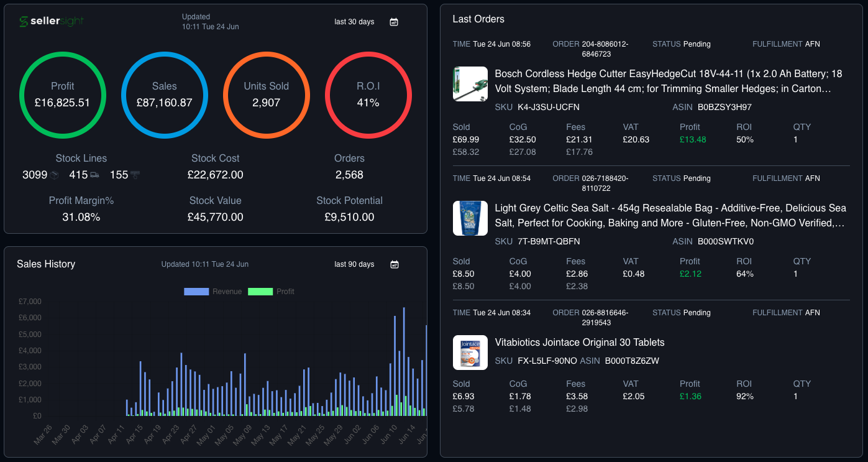Open the Light Grey Celtic Sea Salt title
Image resolution: width=868 pixels, height=462 pixels.
tap(670, 216)
